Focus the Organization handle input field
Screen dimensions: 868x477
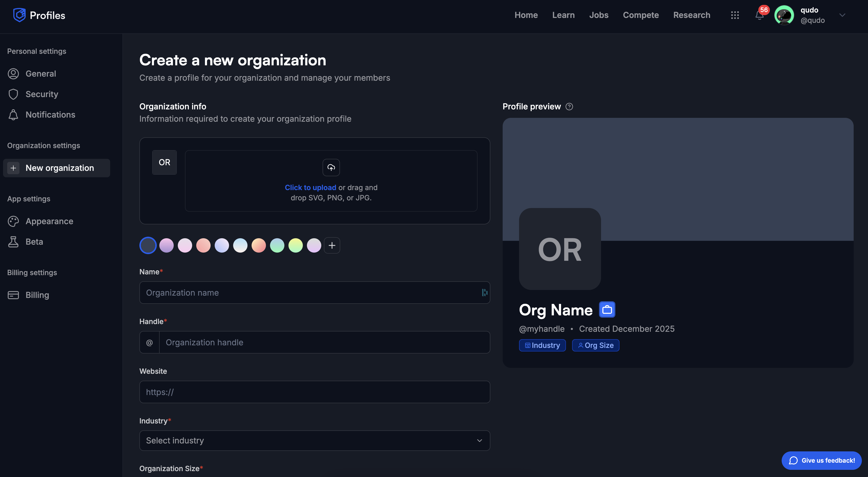324,342
